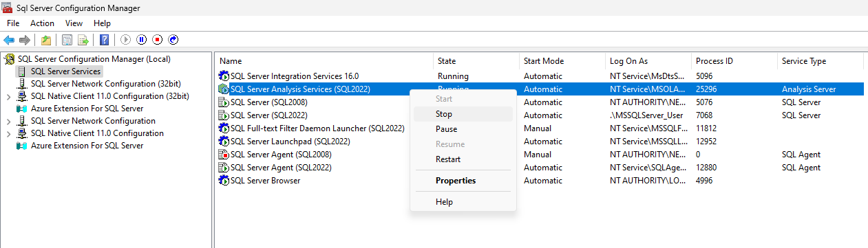Open the blue Help question-mark icon
868x248 pixels.
click(105, 40)
